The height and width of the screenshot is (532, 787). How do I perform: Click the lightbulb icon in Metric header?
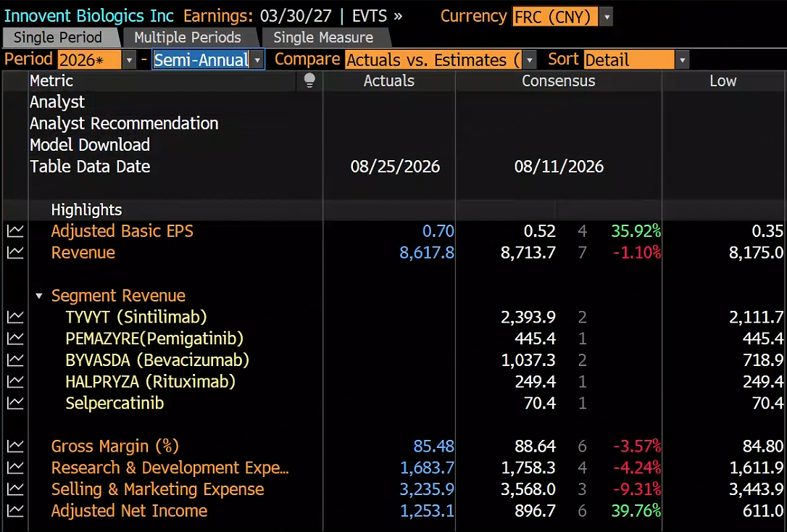click(x=309, y=80)
